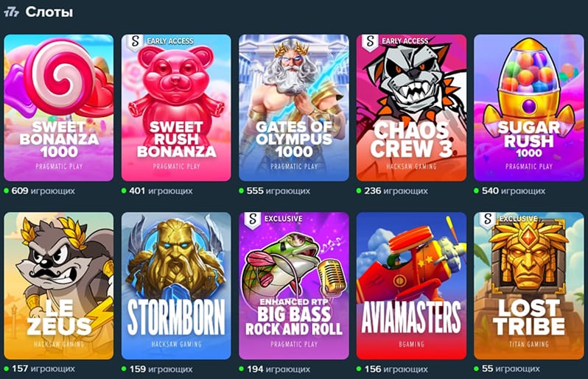The image size is (588, 379).
Task: Click the Early Access shield on Chaos Crew 3
Action: coord(371,41)
